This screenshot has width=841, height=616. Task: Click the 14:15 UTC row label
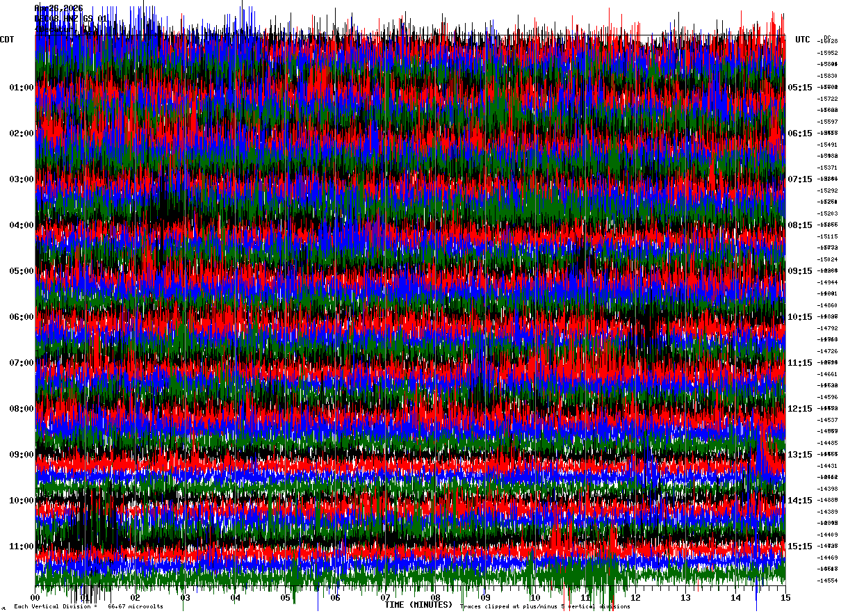(800, 501)
